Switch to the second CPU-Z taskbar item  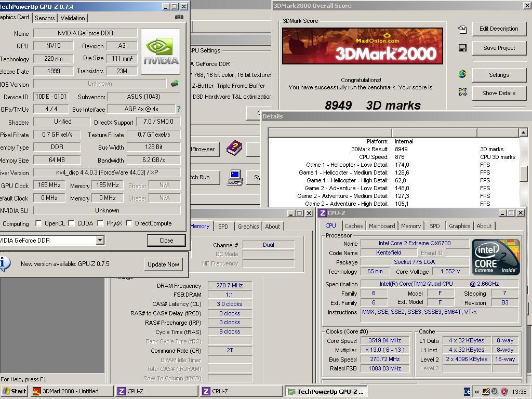coord(241,391)
